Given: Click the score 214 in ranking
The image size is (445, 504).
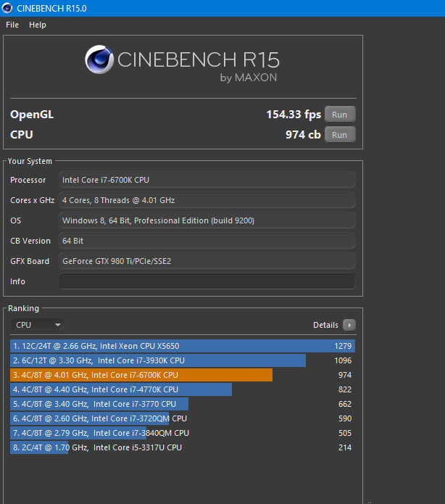Looking at the screenshot, I should click(x=345, y=447).
